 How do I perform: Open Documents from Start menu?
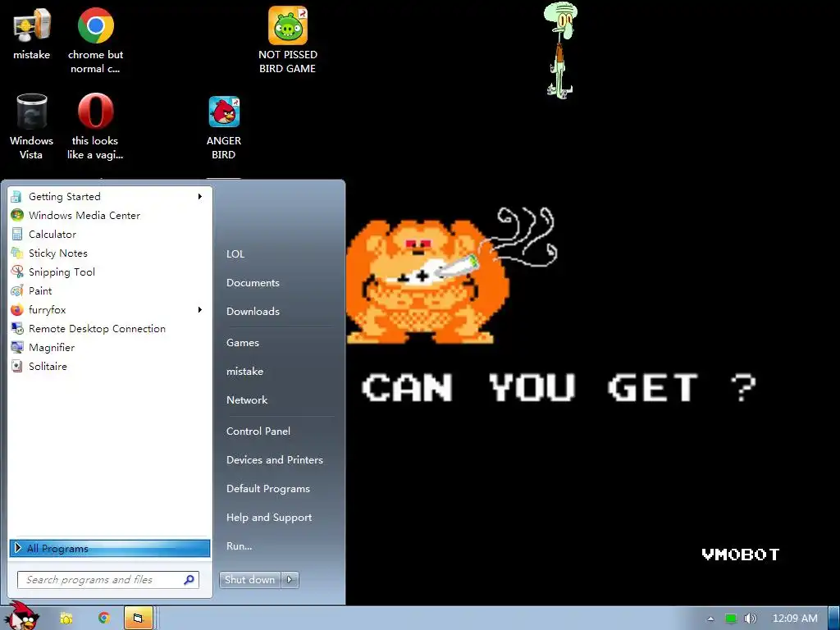pos(253,283)
